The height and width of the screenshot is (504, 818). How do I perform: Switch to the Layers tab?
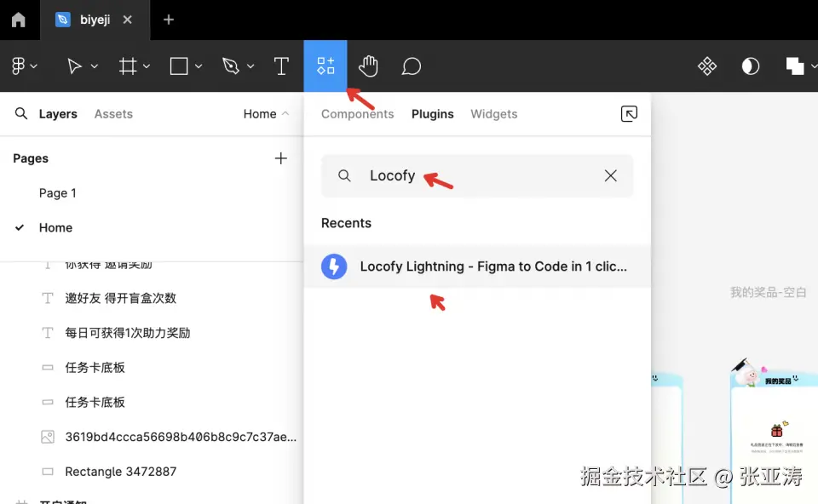[58, 113]
